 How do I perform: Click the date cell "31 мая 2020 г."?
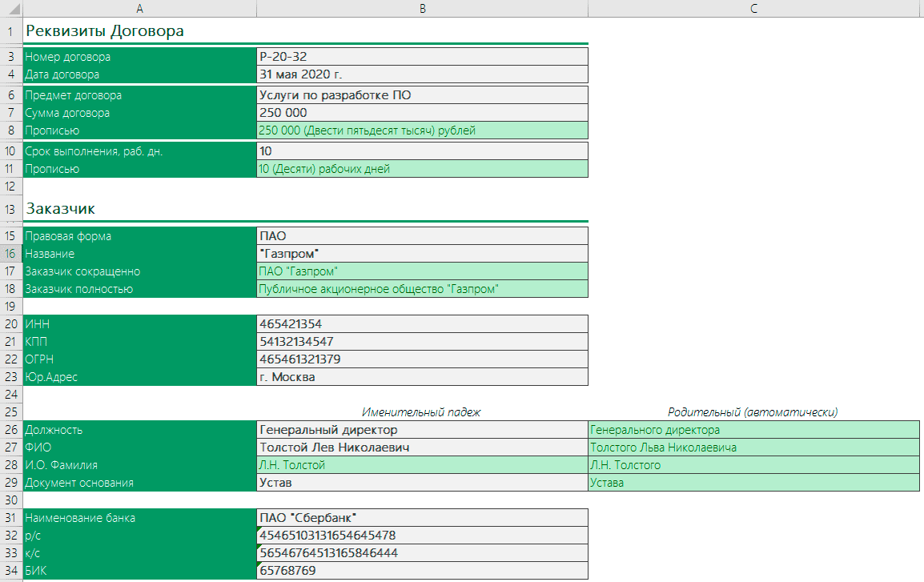click(422, 74)
